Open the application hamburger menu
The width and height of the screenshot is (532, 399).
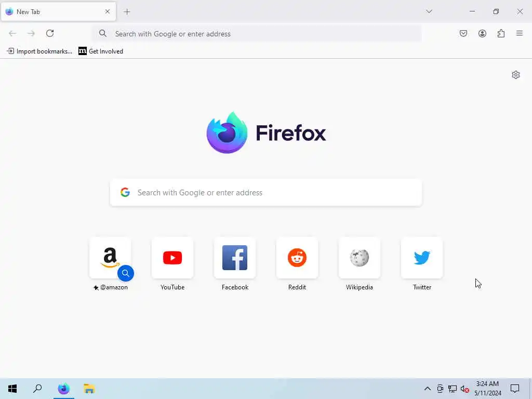click(520, 33)
